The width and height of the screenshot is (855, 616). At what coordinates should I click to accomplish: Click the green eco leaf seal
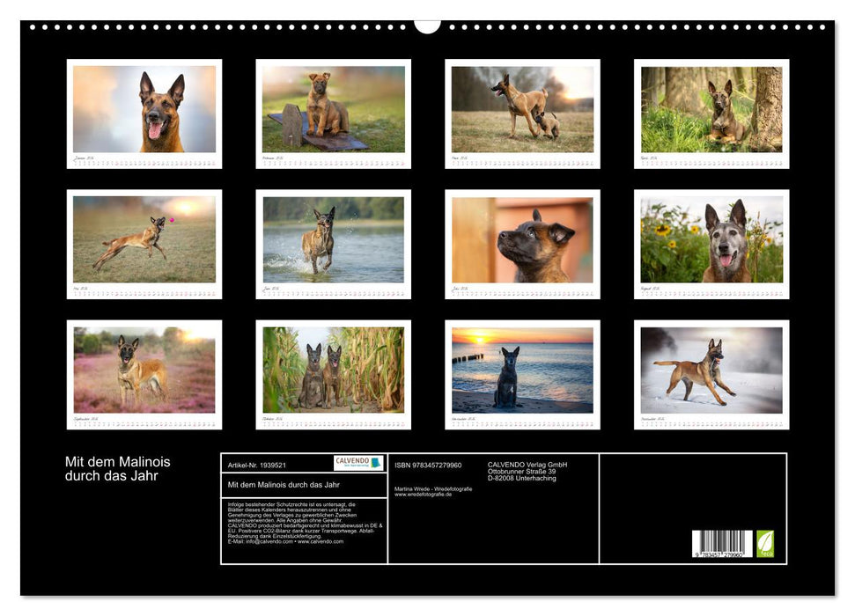tap(764, 543)
